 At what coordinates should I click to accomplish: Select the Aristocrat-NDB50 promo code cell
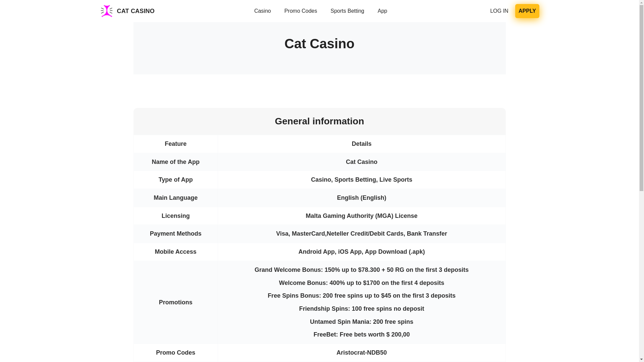[361, 353]
